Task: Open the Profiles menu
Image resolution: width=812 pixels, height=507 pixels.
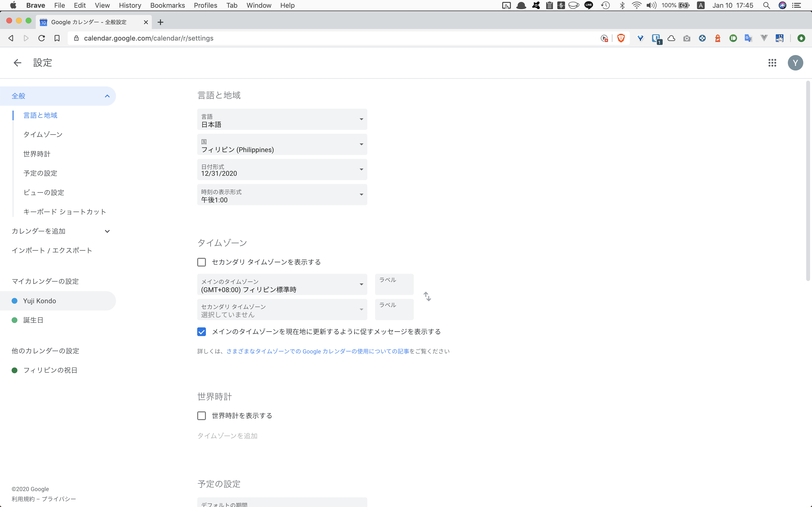Action: [205, 5]
